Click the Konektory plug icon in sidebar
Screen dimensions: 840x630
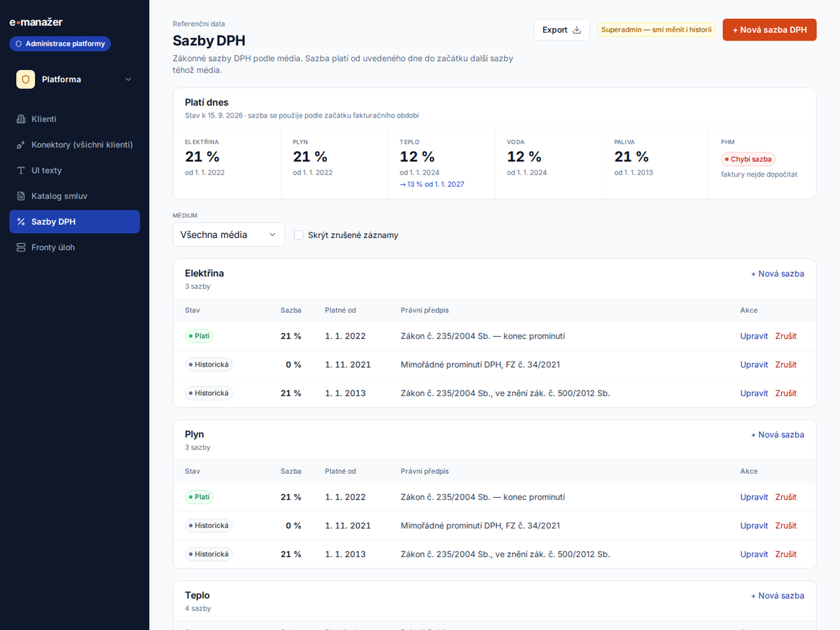coord(21,145)
